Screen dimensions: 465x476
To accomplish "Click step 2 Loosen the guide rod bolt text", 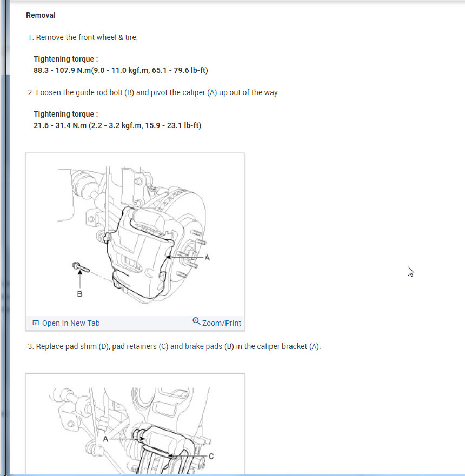I will pyautogui.click(x=154, y=92).
